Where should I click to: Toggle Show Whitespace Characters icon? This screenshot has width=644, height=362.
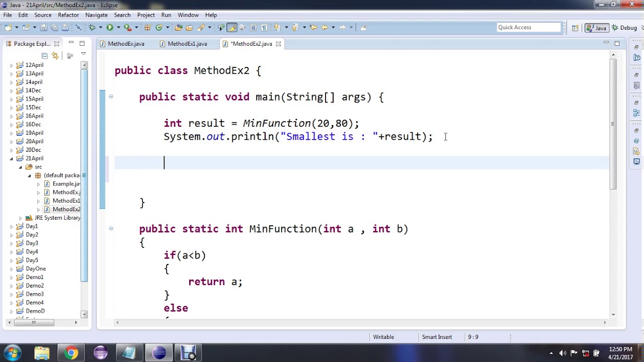[x=264, y=28]
